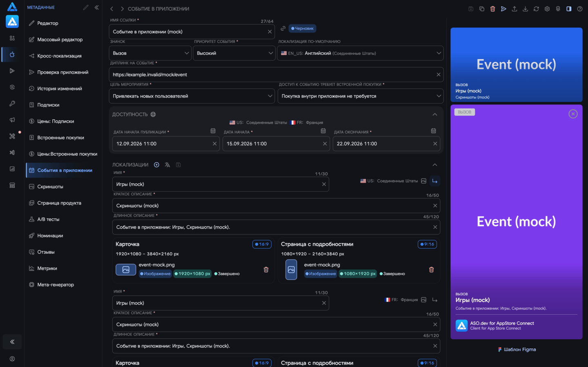Open Скриншоты in the sidebar
The height and width of the screenshot is (367, 588).
coord(63,187)
